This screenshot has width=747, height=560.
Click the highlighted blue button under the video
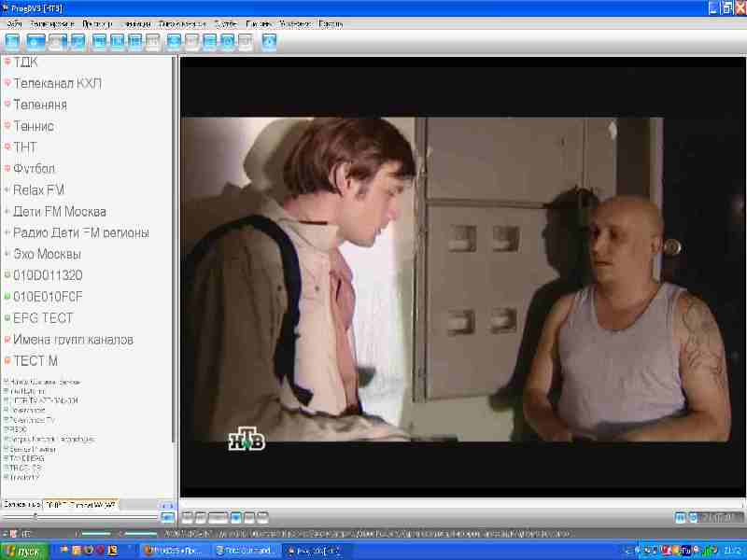click(236, 516)
